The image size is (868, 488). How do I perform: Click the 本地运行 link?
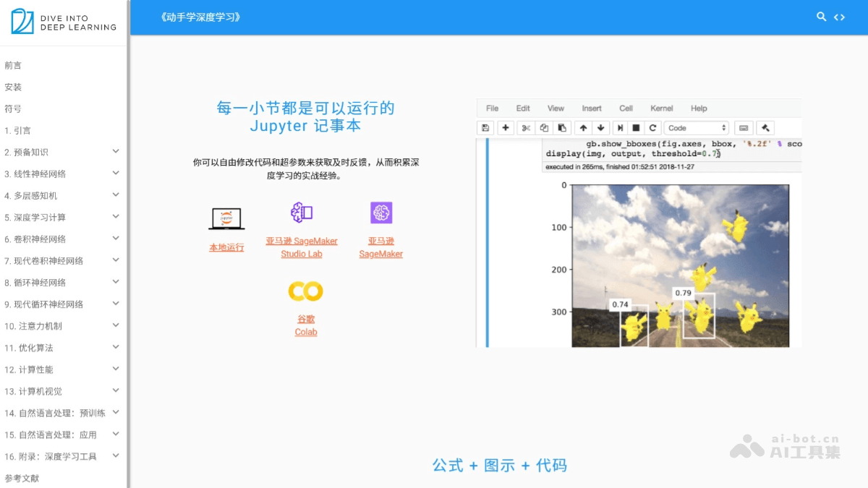226,246
